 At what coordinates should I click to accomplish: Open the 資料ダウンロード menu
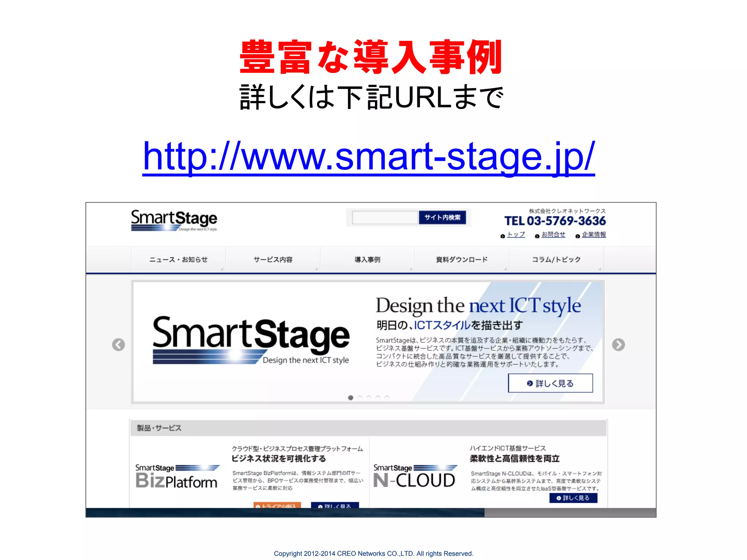click(x=462, y=260)
